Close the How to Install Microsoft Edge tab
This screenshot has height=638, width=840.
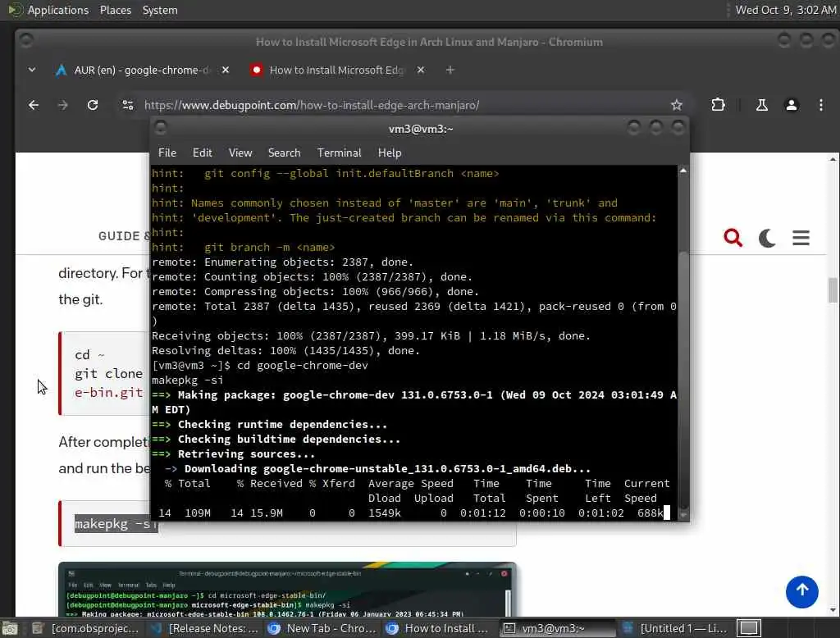tap(421, 71)
